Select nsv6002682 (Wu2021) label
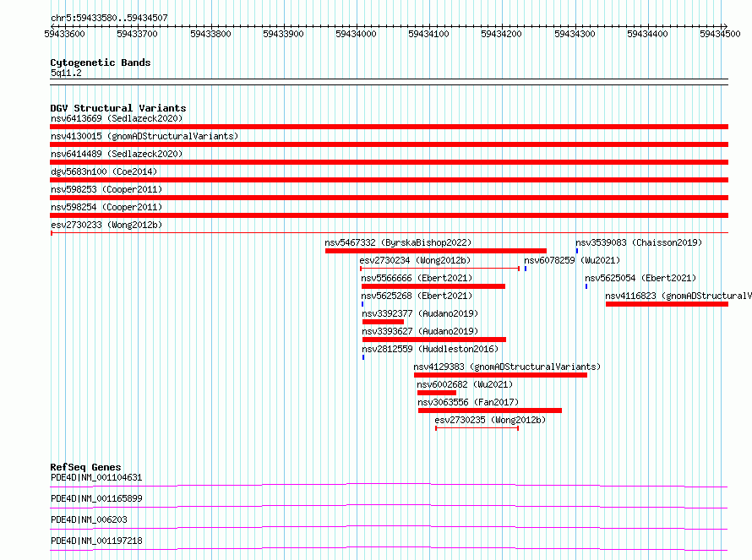This screenshot has width=752, height=560. (465, 384)
